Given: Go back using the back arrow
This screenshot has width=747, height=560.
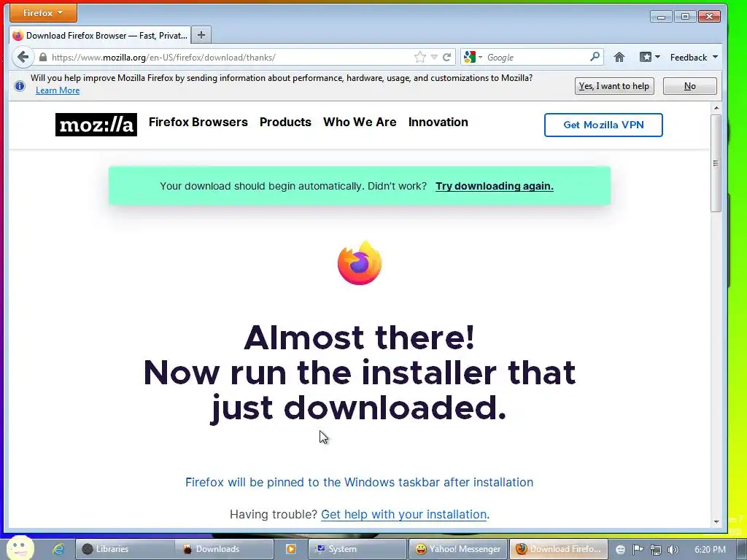Looking at the screenshot, I should [23, 57].
